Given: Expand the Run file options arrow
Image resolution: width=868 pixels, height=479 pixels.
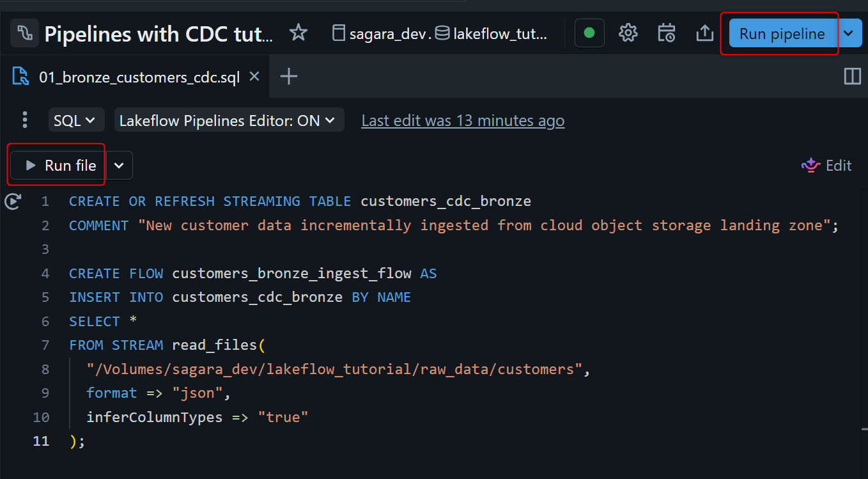Looking at the screenshot, I should point(119,166).
